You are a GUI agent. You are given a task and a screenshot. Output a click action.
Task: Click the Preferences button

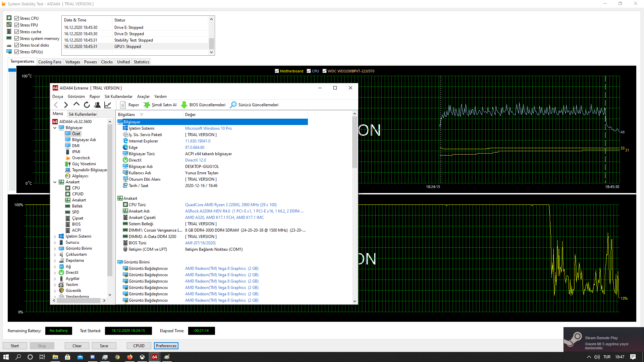(166, 346)
